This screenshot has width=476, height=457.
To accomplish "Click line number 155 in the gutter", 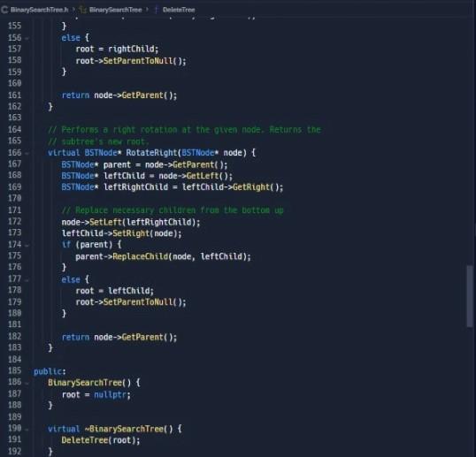I will (14, 26).
